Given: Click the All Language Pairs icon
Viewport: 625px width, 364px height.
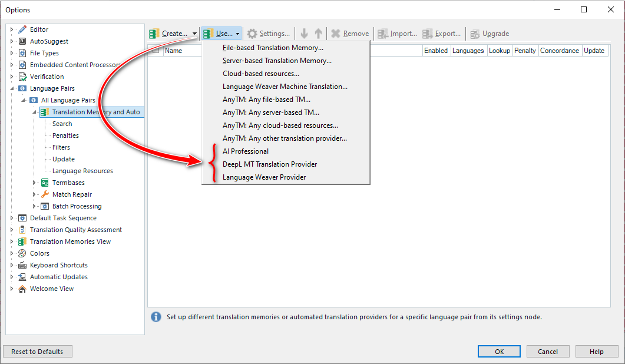Looking at the screenshot, I should 34,100.
